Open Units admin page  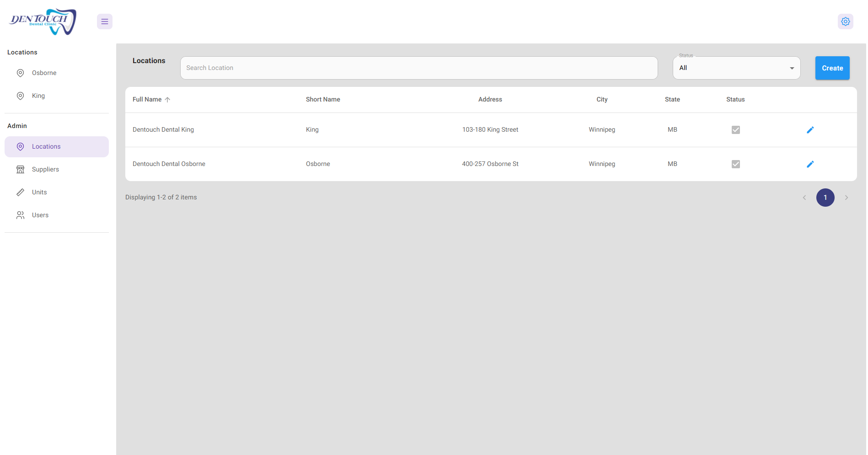tap(57, 193)
